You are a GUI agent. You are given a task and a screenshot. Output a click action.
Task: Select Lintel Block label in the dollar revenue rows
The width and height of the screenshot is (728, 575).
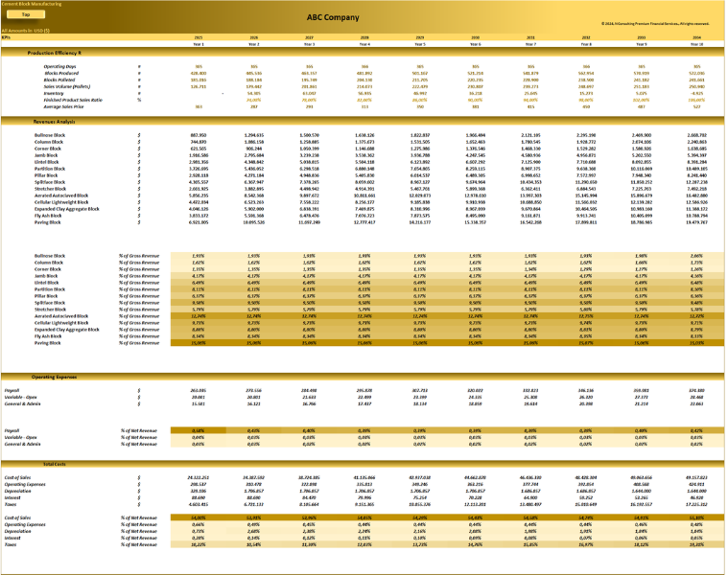[x=46, y=162]
